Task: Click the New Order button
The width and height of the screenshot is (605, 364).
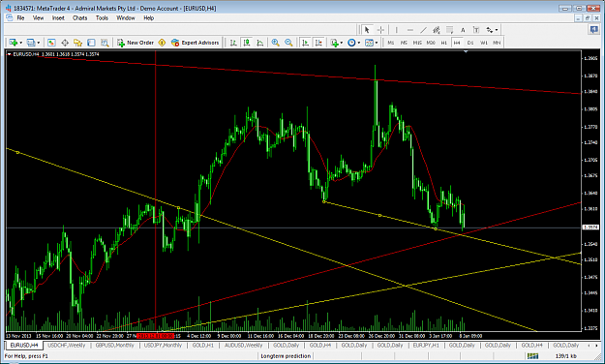Action: pos(136,43)
